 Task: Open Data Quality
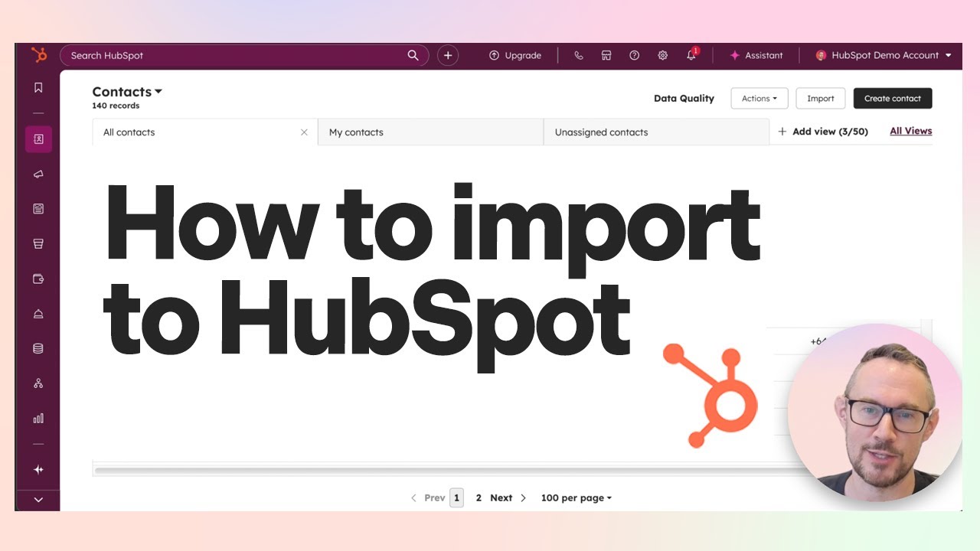pyautogui.click(x=684, y=98)
